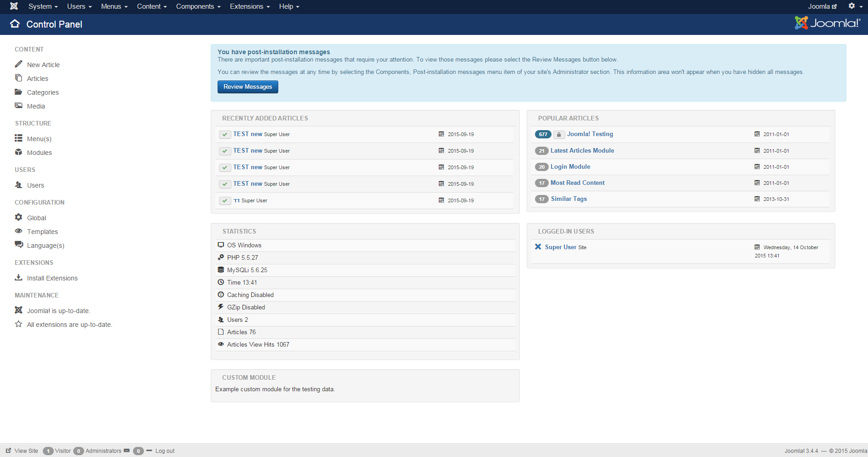Click the eye icon next to Templates
The image size is (868, 457).
click(x=18, y=231)
